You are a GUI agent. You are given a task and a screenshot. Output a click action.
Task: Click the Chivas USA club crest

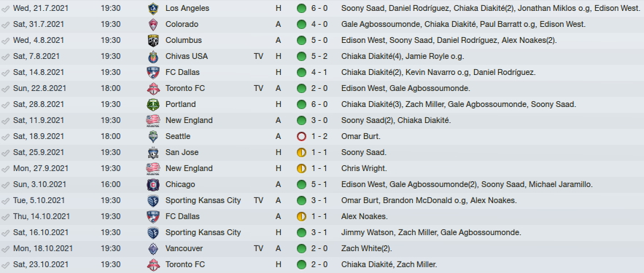[153, 56]
